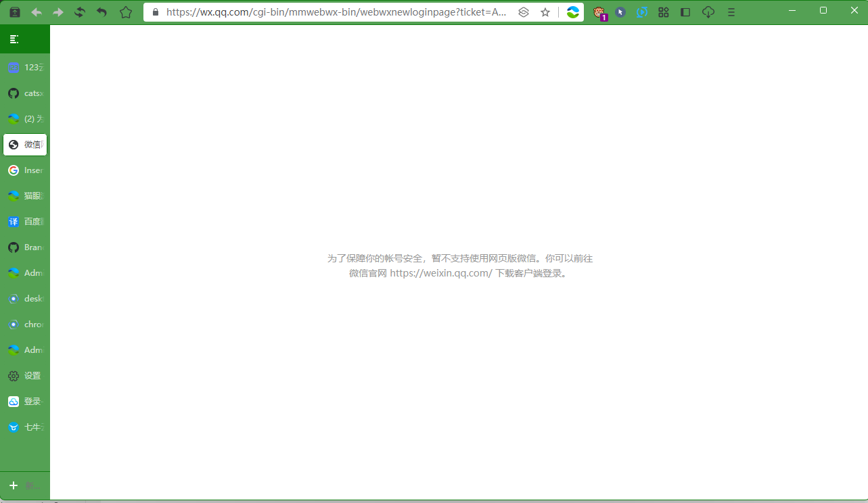Switch to the 七牛 tab
Viewport: 868px width, 503px height.
(25, 427)
